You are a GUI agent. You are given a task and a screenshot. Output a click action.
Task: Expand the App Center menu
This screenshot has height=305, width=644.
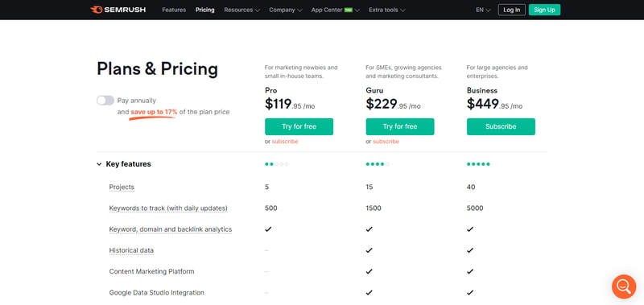click(x=335, y=10)
